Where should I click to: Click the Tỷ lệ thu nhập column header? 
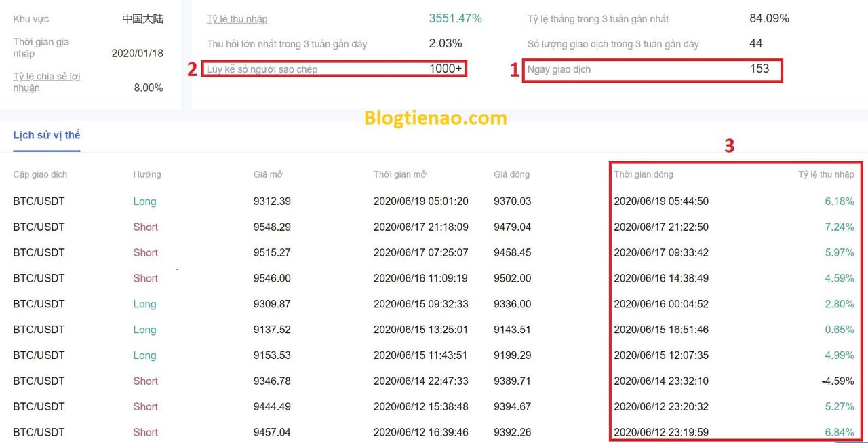pos(826,174)
